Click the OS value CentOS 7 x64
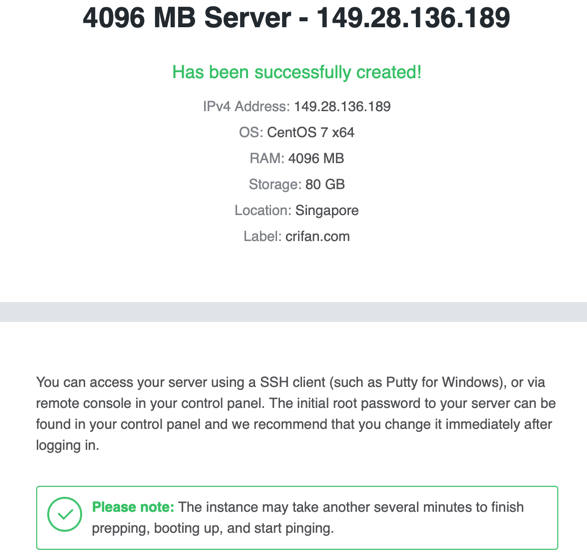 (x=310, y=133)
